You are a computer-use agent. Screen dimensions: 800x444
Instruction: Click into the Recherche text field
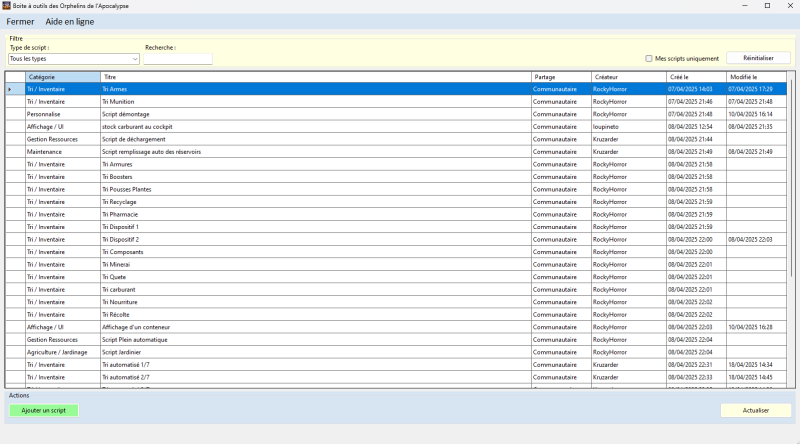178,59
